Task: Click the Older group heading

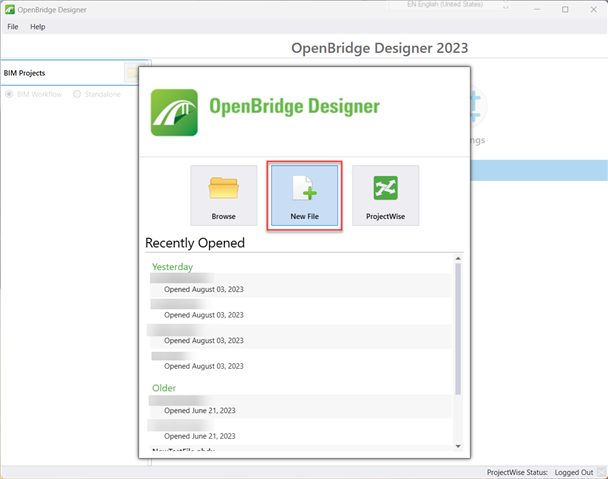Action: 164,388
